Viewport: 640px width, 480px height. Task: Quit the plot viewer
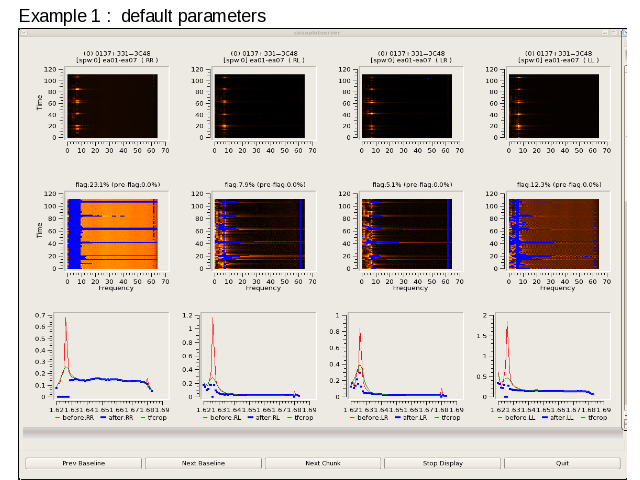(562, 463)
